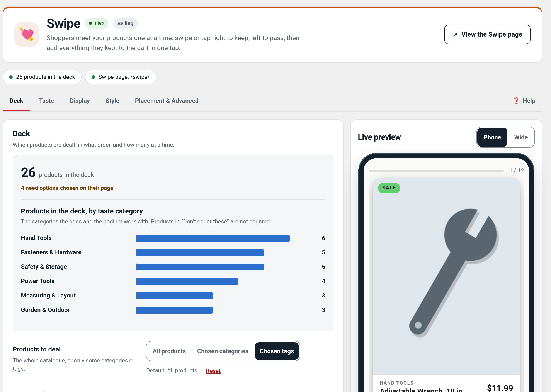Click View the Swipe page button
Image resolution: width=551 pixels, height=392 pixels.
tap(487, 34)
